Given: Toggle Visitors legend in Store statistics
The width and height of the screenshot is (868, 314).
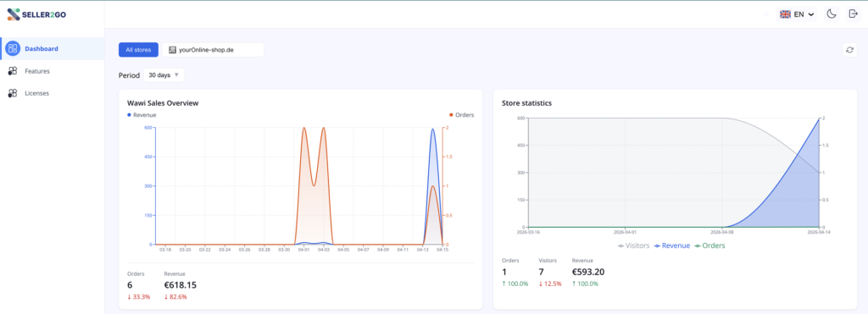Looking at the screenshot, I should (634, 245).
